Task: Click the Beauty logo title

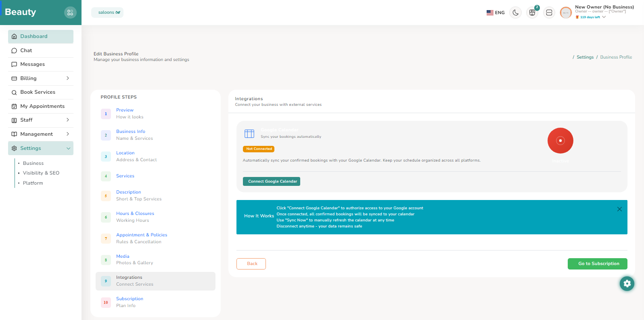Action: 21,12
